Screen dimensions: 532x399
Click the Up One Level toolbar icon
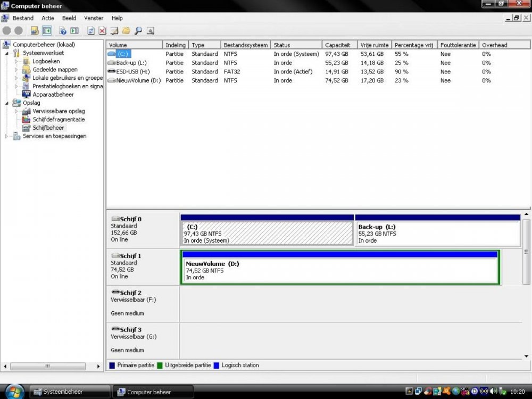click(35, 31)
